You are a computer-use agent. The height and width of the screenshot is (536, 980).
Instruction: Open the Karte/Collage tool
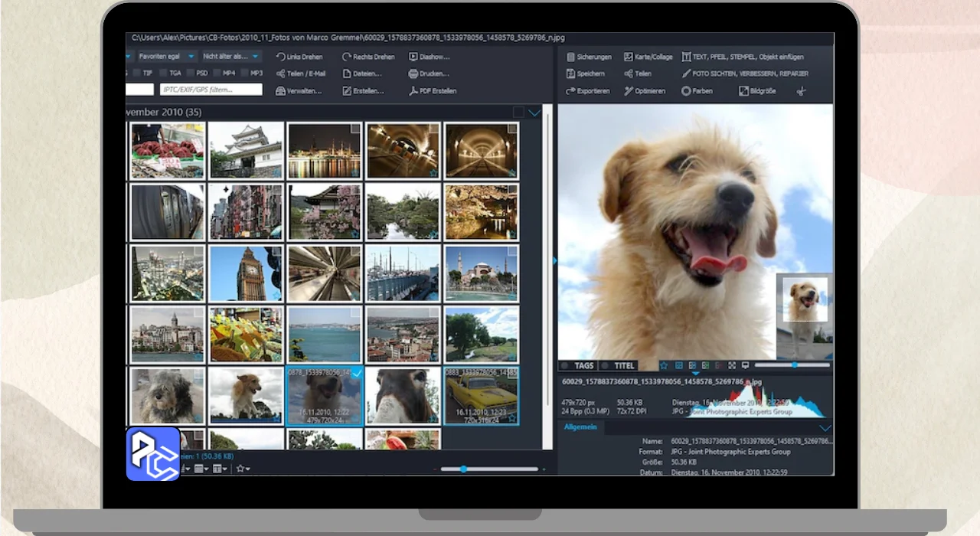(648, 57)
